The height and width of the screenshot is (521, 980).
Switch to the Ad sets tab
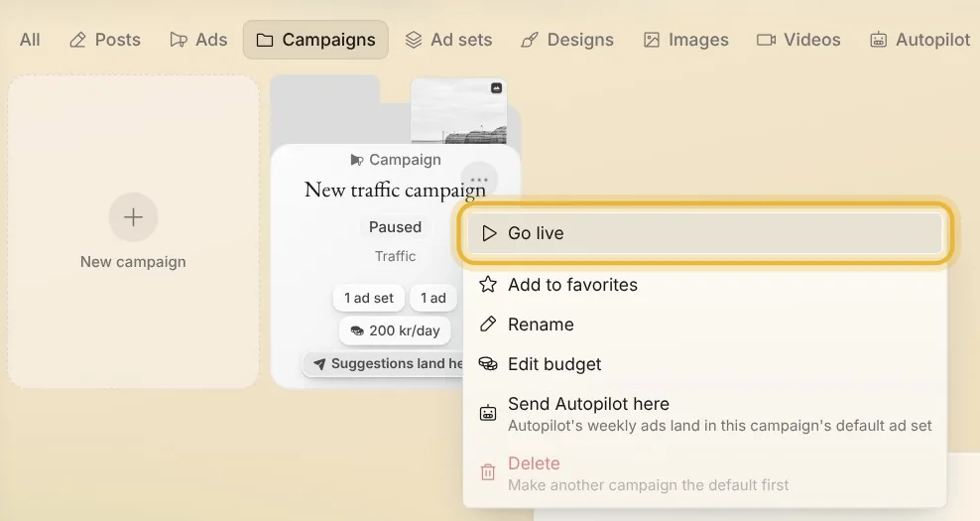pyautogui.click(x=448, y=40)
